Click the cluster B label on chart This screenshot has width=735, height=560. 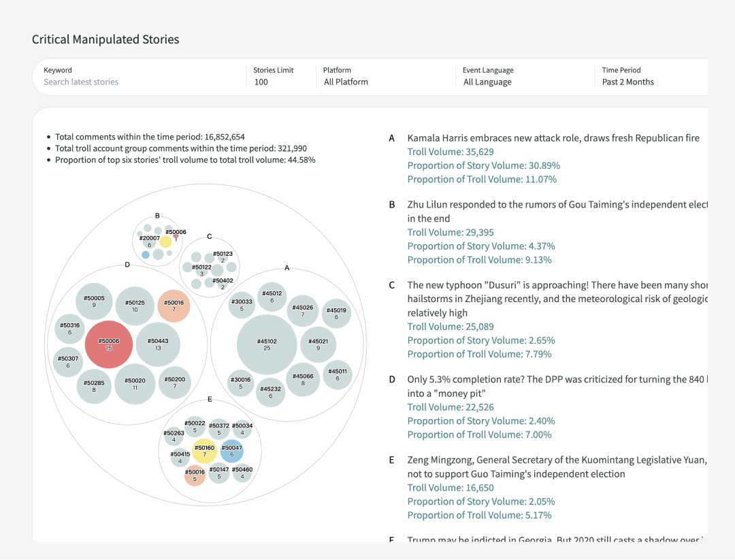point(157,216)
